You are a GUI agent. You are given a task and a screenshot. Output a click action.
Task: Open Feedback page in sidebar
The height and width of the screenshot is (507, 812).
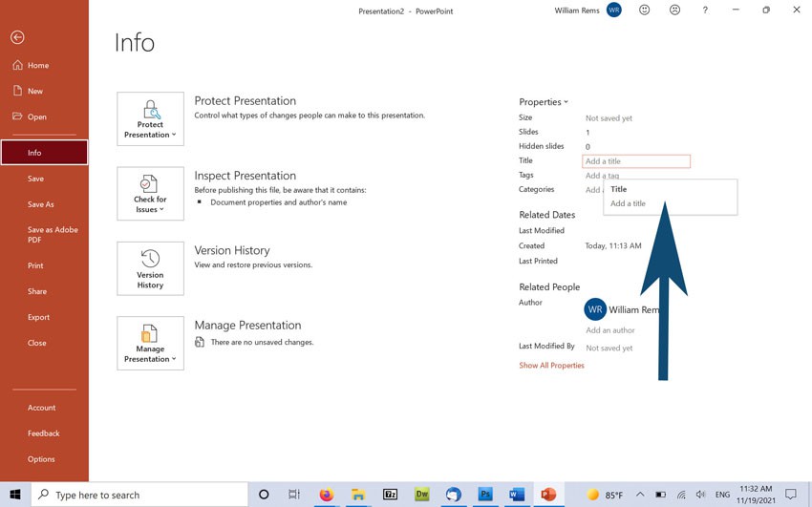[44, 433]
